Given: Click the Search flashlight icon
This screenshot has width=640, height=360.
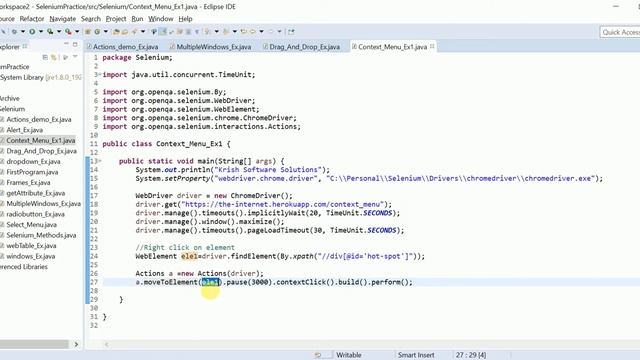Looking at the screenshot, I should point(134,31).
